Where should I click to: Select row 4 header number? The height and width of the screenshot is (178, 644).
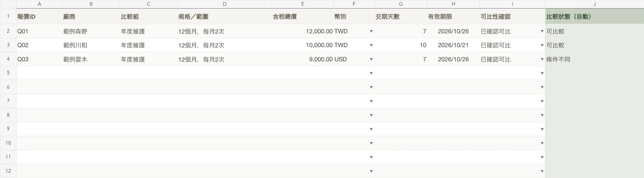8,59
